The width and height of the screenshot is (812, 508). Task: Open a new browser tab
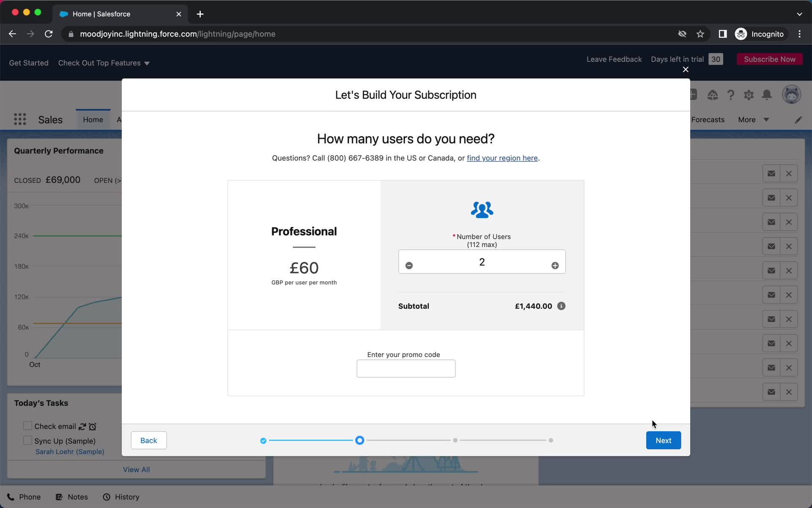tap(200, 14)
